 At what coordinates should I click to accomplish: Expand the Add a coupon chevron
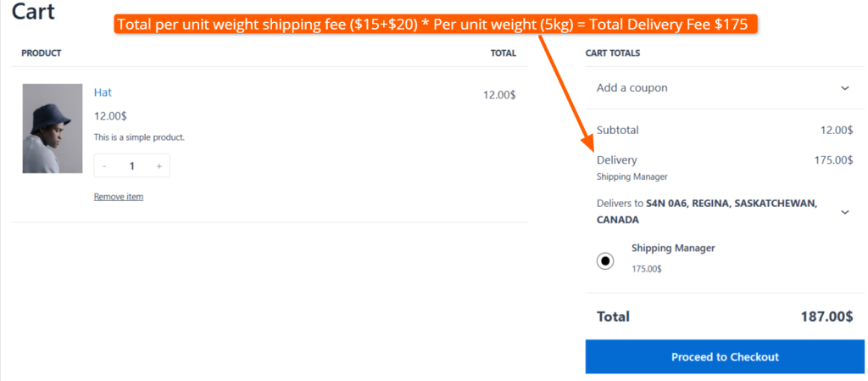(x=844, y=88)
